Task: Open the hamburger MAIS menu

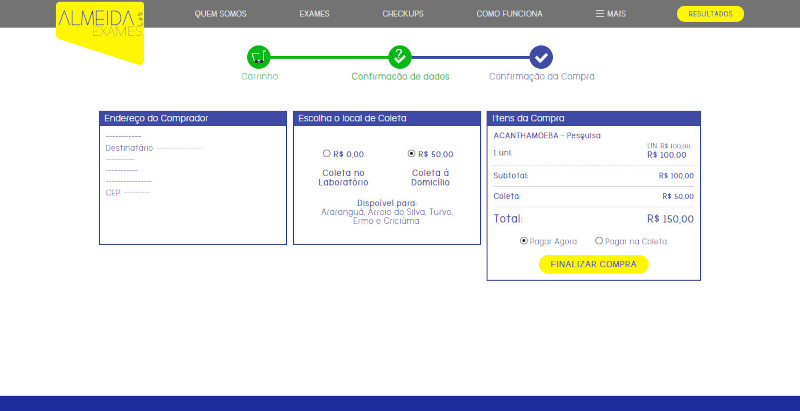Action: point(610,14)
